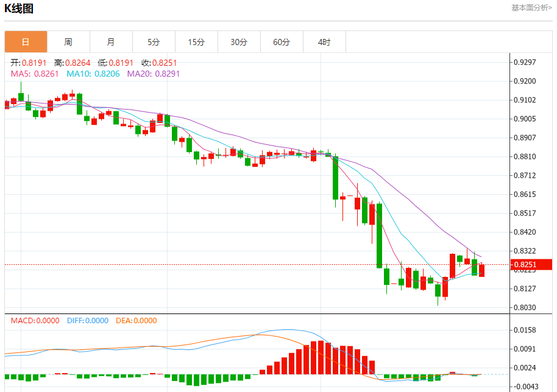
Task: Click the 0.8712 price axis label
Action: coord(525,175)
